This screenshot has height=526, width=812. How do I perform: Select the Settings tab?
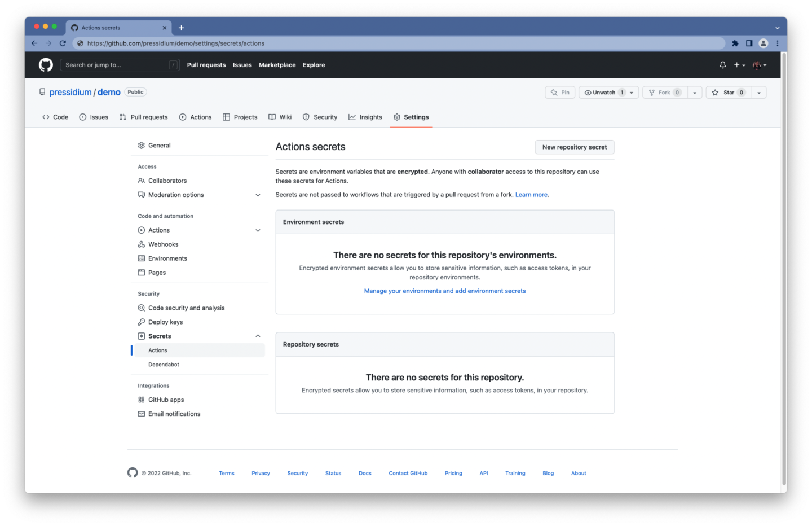[411, 117]
